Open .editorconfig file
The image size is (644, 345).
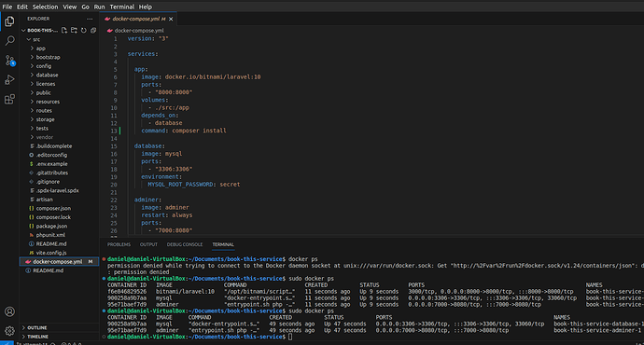click(60, 155)
